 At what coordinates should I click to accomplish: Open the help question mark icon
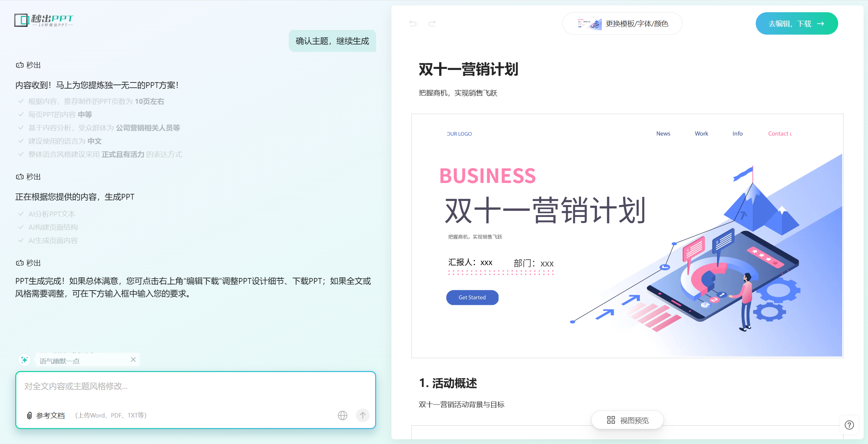tap(849, 425)
